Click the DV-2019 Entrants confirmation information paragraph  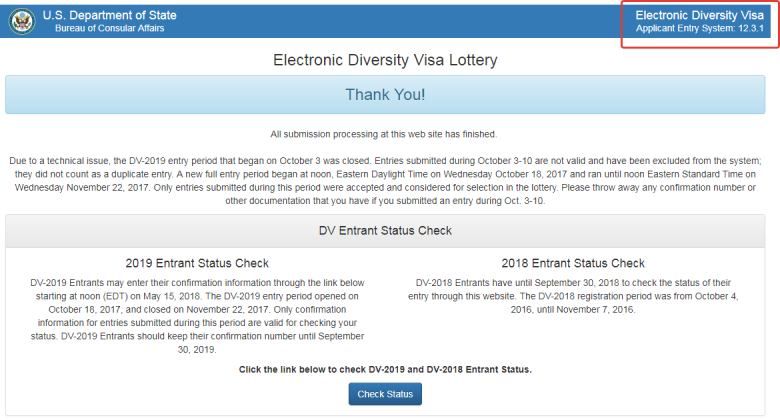pyautogui.click(x=197, y=316)
